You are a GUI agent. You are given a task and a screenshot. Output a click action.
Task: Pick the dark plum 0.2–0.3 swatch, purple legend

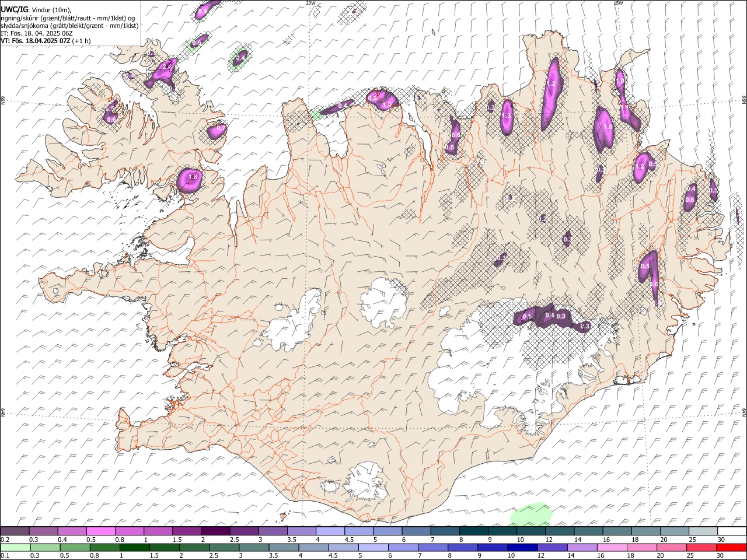(x=15, y=531)
